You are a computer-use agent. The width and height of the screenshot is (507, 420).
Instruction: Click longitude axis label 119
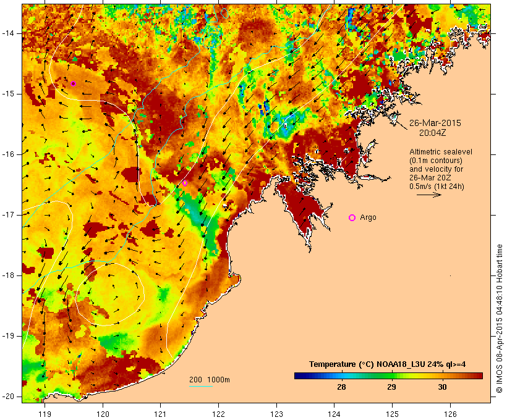point(45,414)
